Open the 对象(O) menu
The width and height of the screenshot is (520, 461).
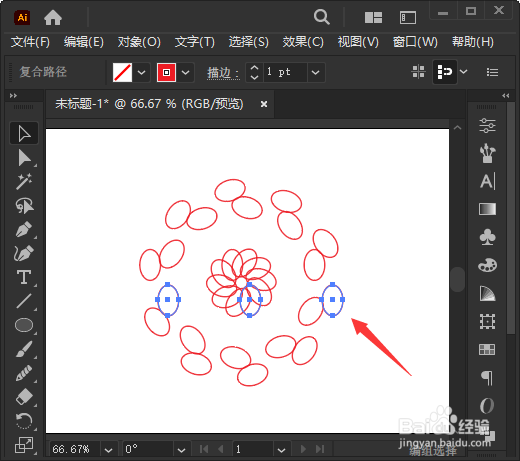point(139,42)
